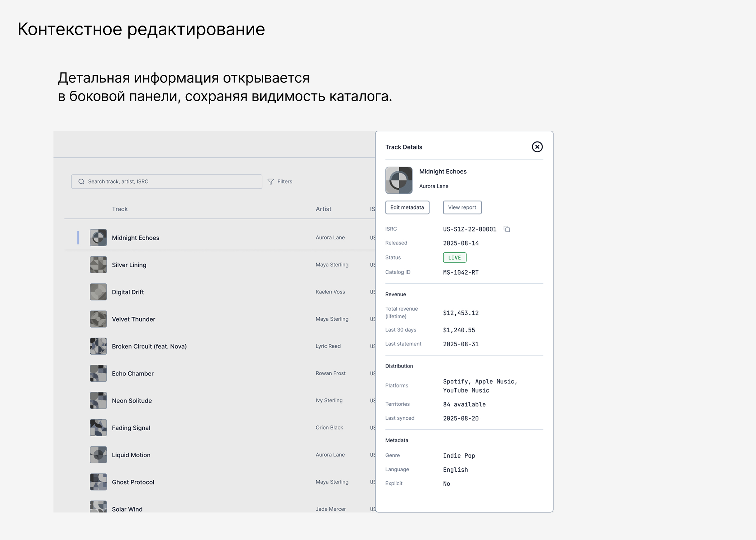Sort by the Track column header
The image size is (756, 540).
119,209
